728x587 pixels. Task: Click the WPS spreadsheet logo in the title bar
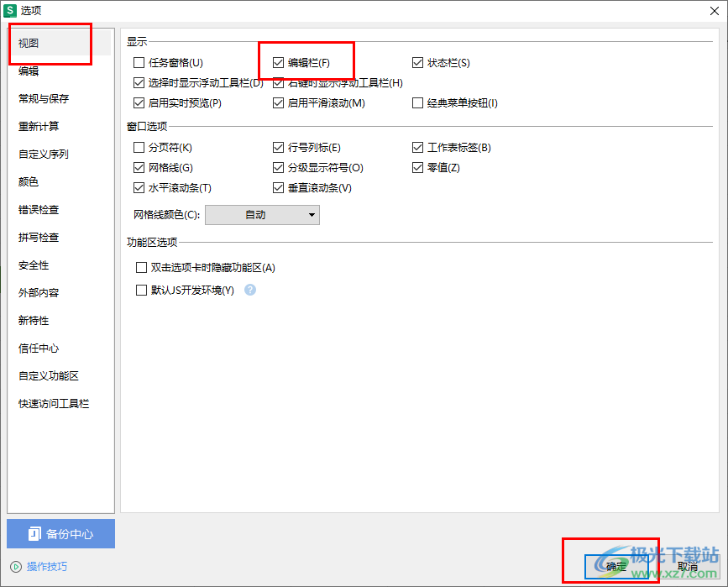coord(10,10)
